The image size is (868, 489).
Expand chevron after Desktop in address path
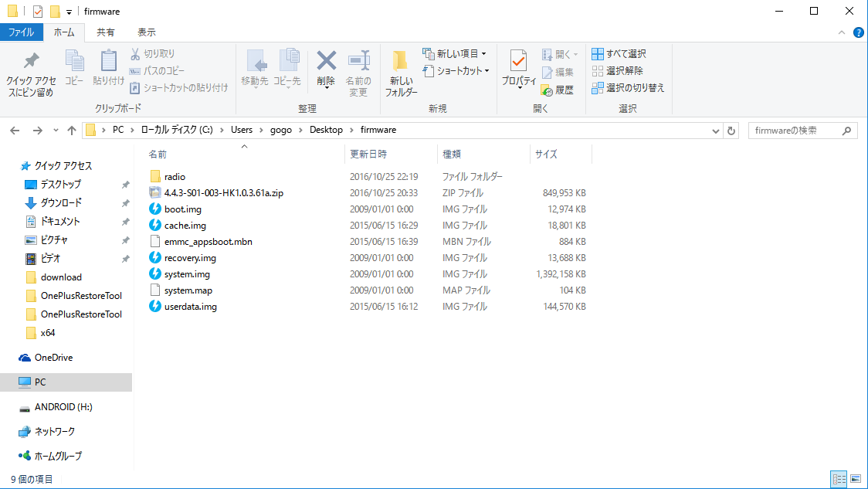(351, 130)
